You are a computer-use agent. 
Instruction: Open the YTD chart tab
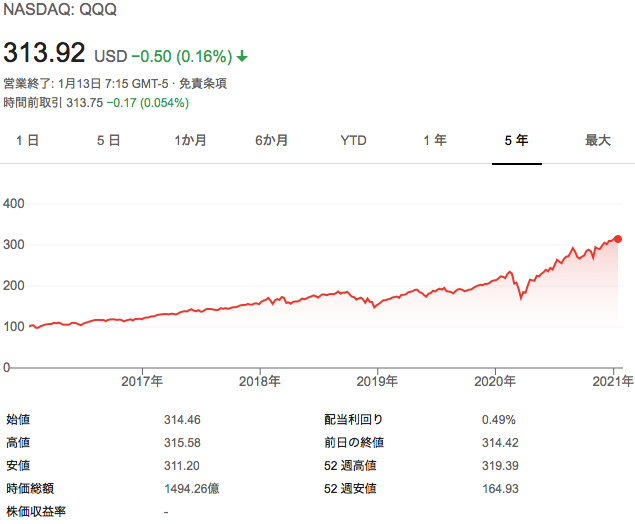(x=353, y=141)
